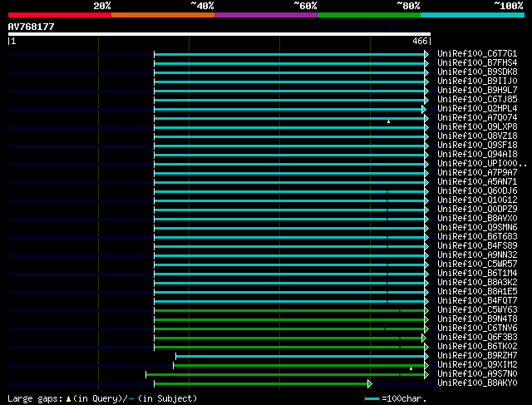Select the green ~80% identity color segment
Screen dimensions: 532x405
click(x=369, y=15)
